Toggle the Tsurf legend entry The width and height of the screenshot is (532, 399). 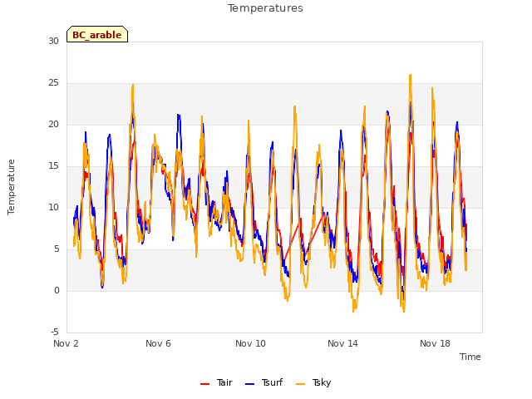tap(264, 382)
